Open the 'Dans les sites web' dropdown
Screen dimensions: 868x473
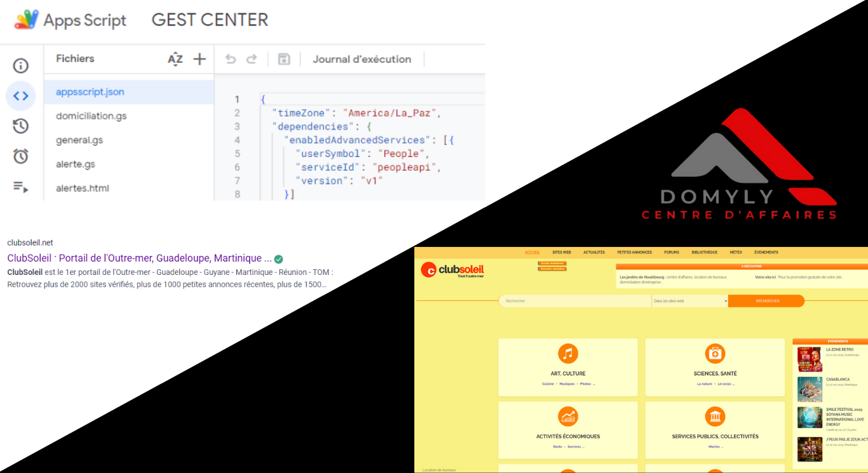point(689,301)
